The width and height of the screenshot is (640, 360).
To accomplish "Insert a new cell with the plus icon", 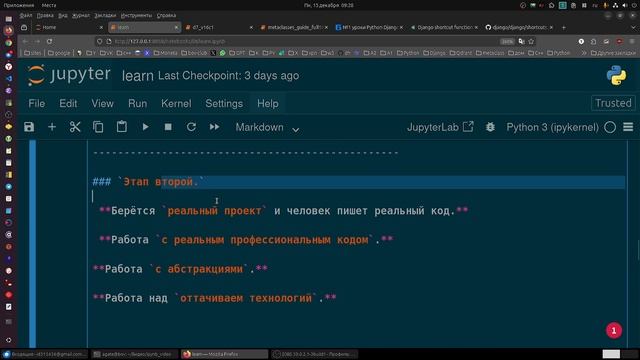I will tap(52, 127).
